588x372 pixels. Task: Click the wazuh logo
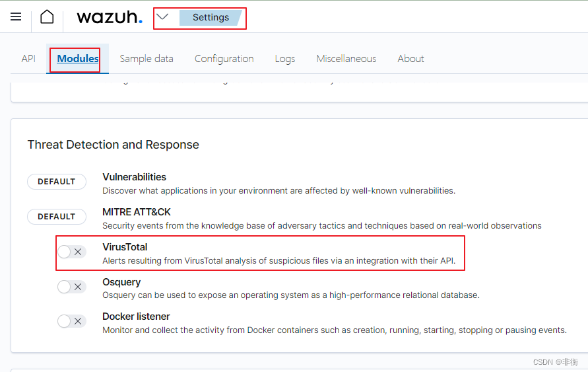(x=110, y=17)
